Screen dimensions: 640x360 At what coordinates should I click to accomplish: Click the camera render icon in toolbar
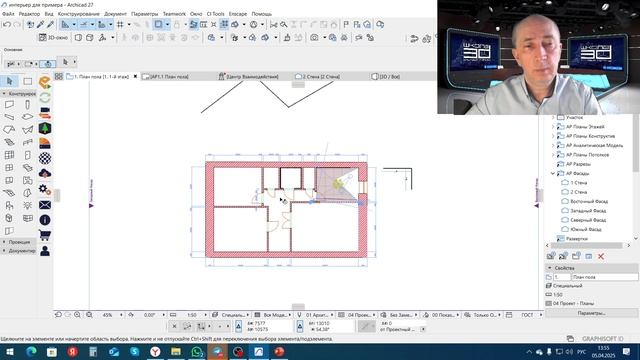(x=314, y=38)
